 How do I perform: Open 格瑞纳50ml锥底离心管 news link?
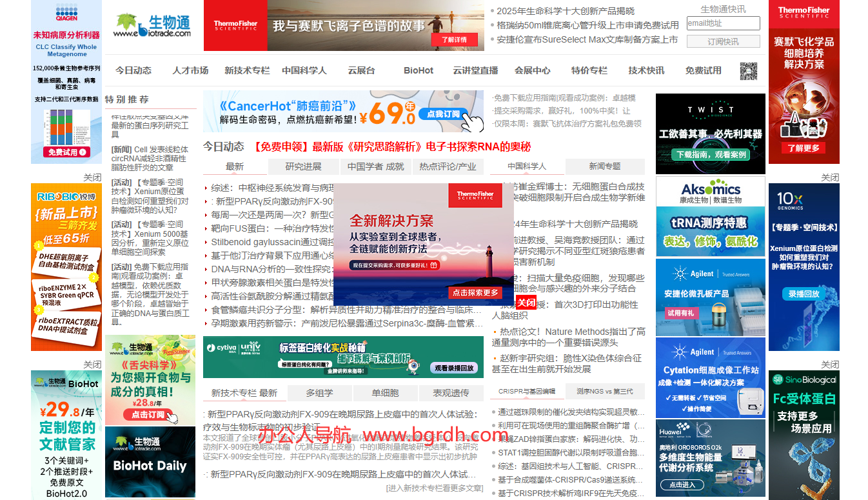(x=587, y=25)
